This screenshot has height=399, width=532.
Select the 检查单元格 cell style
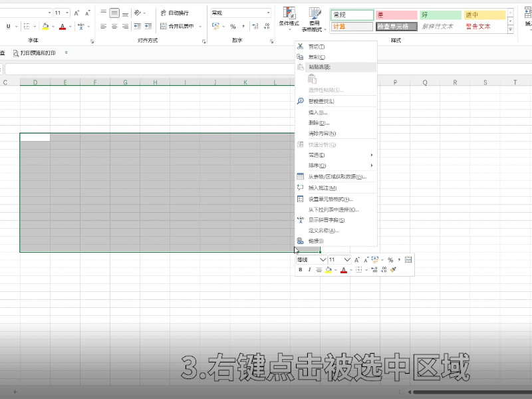pos(396,27)
